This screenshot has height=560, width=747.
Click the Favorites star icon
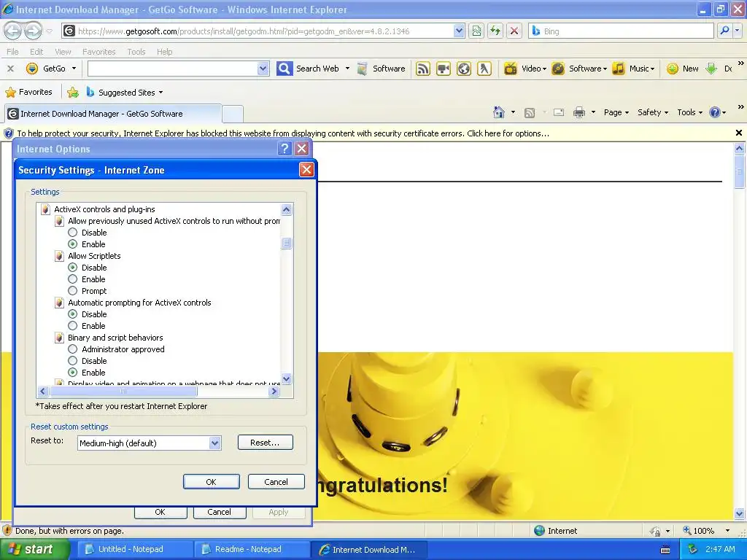tap(10, 93)
